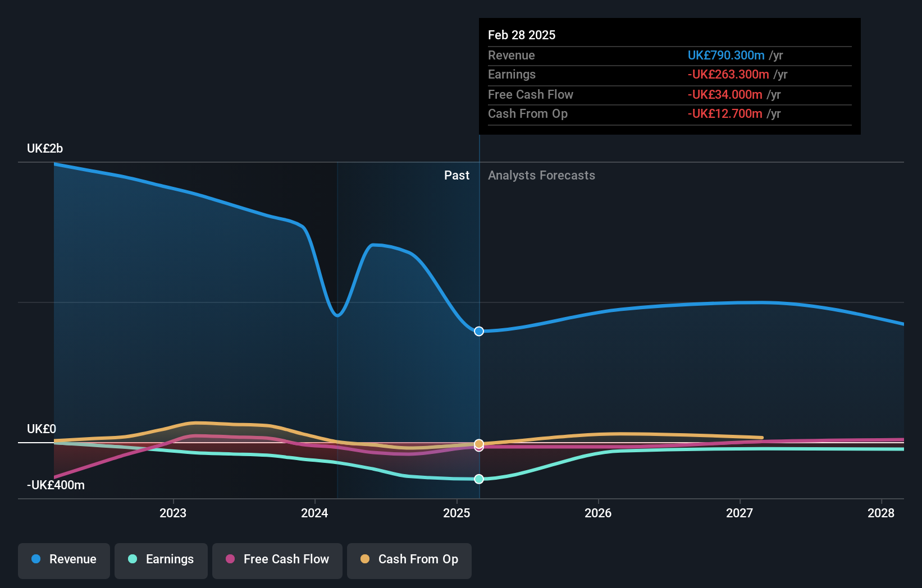Select the Analysts Forecasts section label
Image resolution: width=922 pixels, height=588 pixels.
[x=541, y=175]
